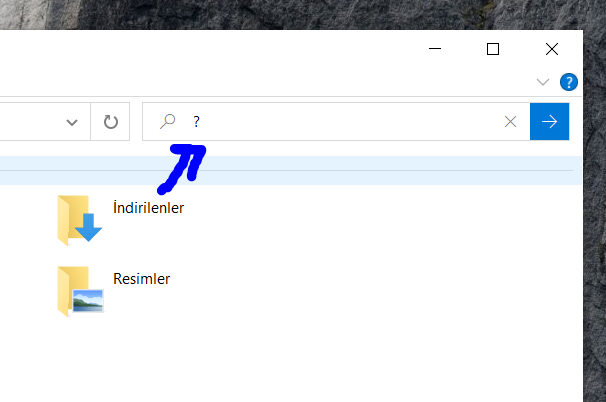Open the blue Help question mark icon

coord(569,82)
